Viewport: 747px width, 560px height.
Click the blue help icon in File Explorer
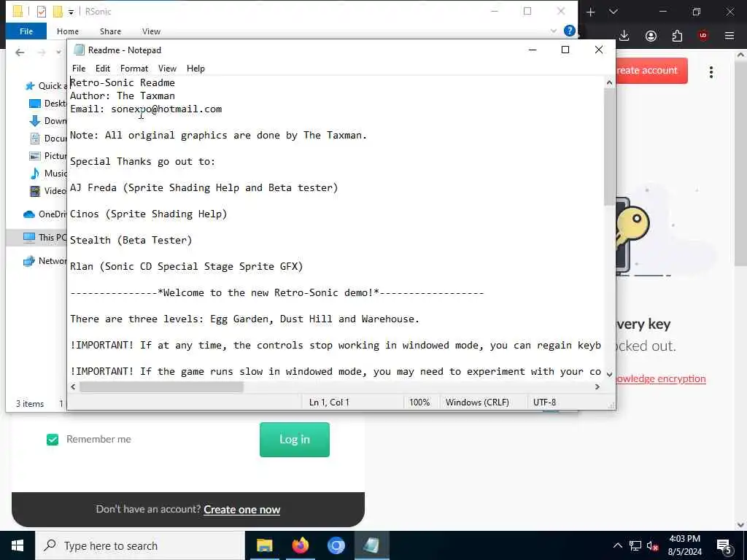point(569,31)
